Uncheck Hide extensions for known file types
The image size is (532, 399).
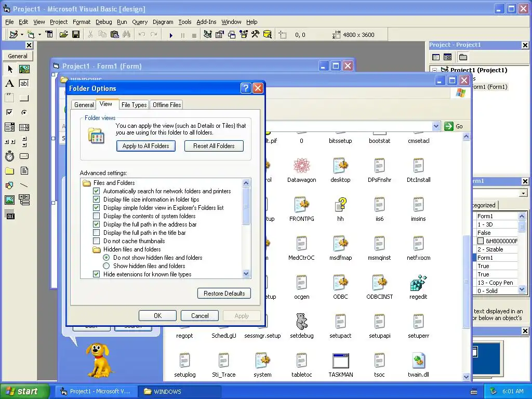pyautogui.click(x=96, y=274)
